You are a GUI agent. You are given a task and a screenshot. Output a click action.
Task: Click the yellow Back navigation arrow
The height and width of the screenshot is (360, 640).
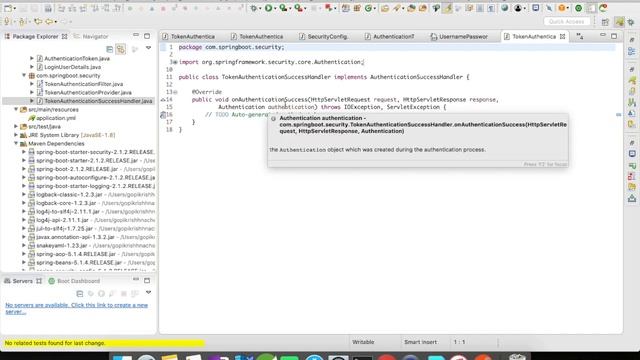point(49,21)
